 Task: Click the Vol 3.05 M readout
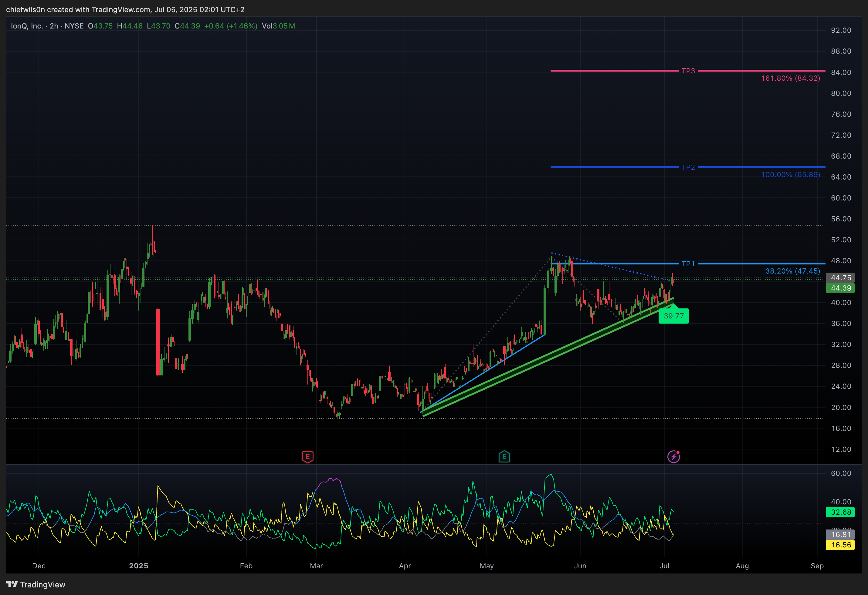[278, 26]
